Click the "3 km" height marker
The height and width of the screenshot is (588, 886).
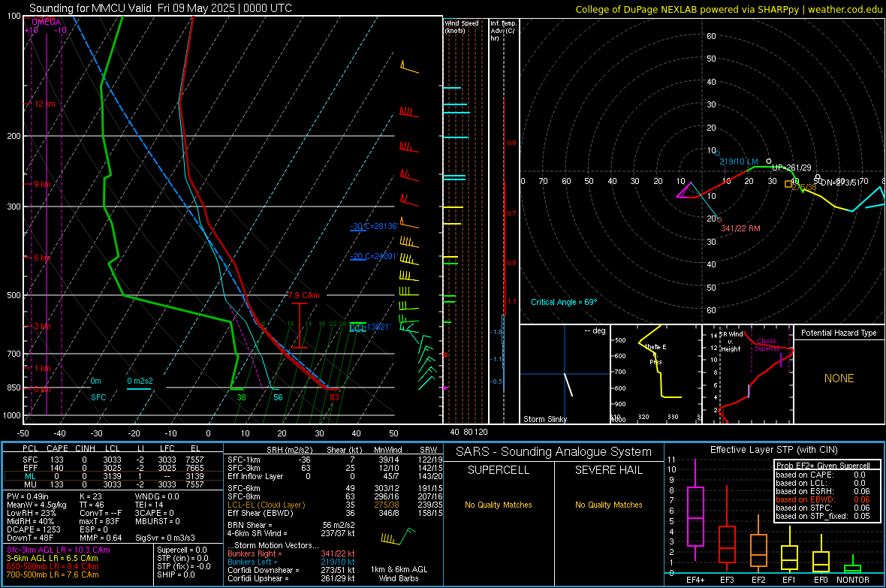(x=42, y=326)
